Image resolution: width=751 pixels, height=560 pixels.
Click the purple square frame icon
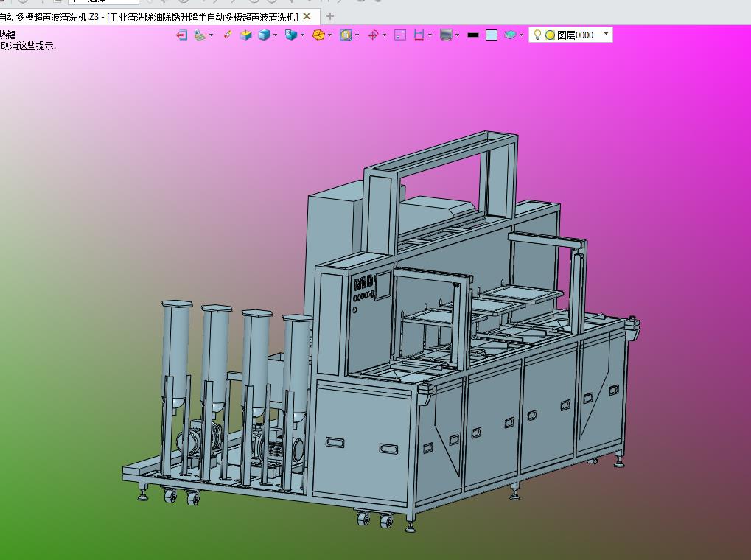tap(400, 35)
